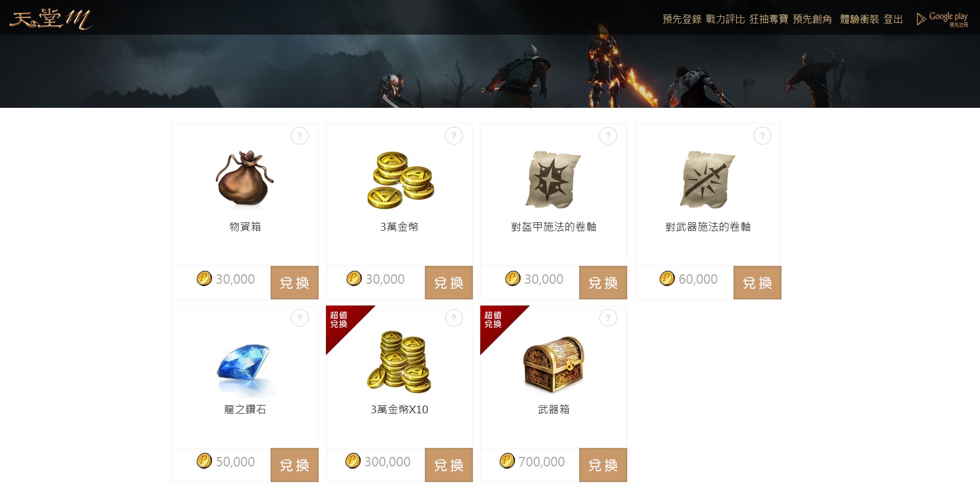Viewport: 980px width, 501px height.
Task: Go to 戰力評比 page
Action: click(x=725, y=19)
